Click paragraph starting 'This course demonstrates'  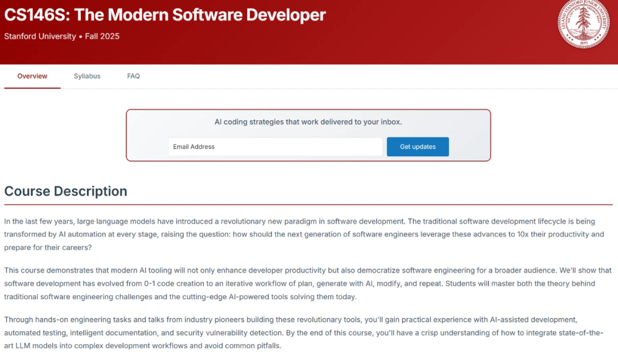click(308, 283)
